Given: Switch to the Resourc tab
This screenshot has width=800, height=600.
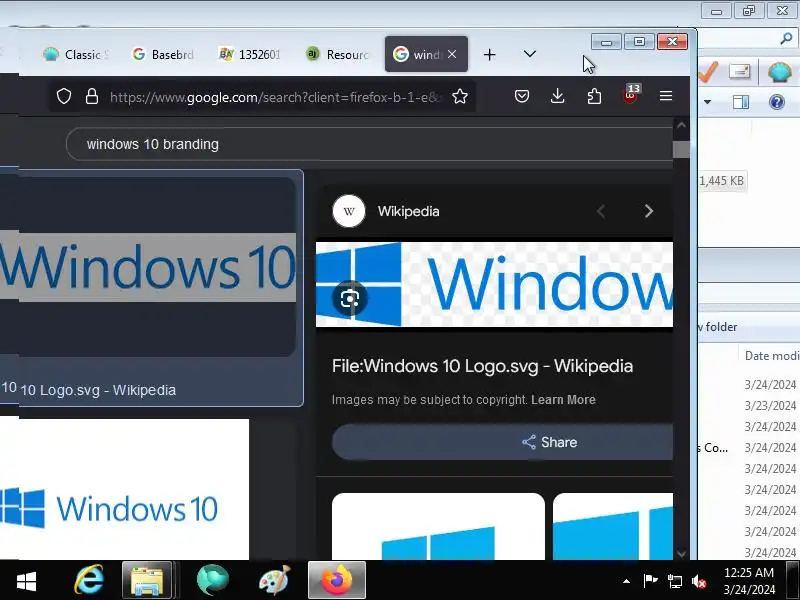Looking at the screenshot, I should (337, 54).
